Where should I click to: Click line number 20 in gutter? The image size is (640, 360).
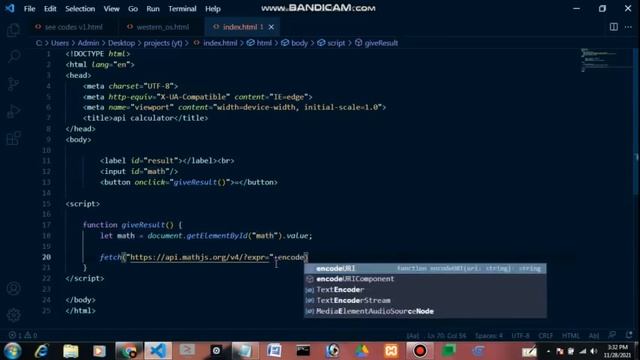(47, 257)
